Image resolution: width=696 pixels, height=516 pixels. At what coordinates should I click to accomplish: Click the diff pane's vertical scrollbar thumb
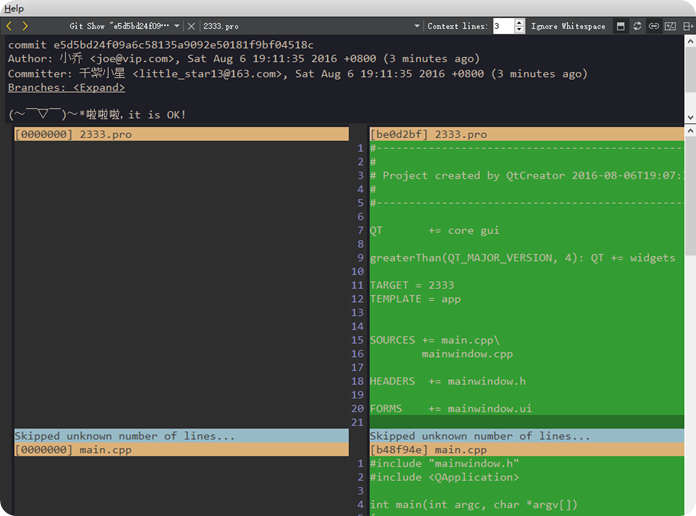tap(690, 196)
